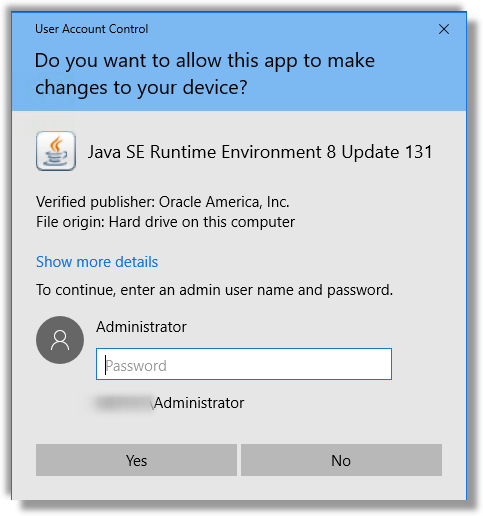The width and height of the screenshot is (483, 516).
Task: Click the domain\Administrator text below the password field
Action: pyautogui.click(x=170, y=403)
